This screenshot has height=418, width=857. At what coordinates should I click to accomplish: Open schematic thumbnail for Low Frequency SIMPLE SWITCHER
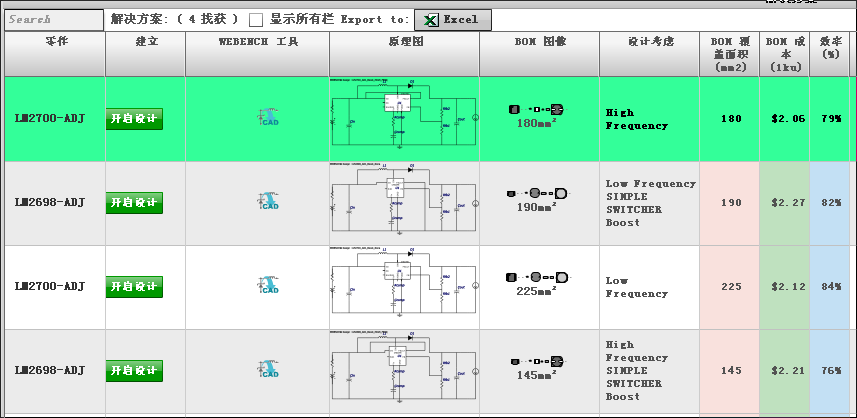pyautogui.click(x=404, y=198)
